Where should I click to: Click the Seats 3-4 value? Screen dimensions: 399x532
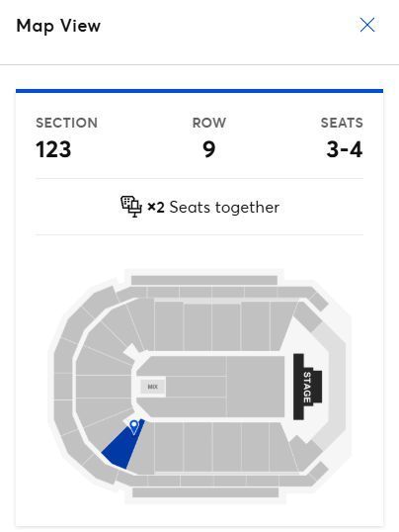click(344, 149)
